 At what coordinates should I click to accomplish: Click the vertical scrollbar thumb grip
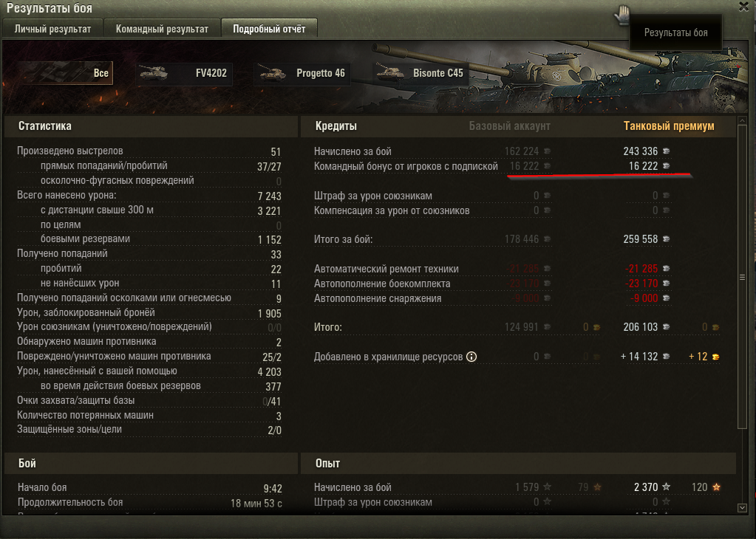(742, 278)
